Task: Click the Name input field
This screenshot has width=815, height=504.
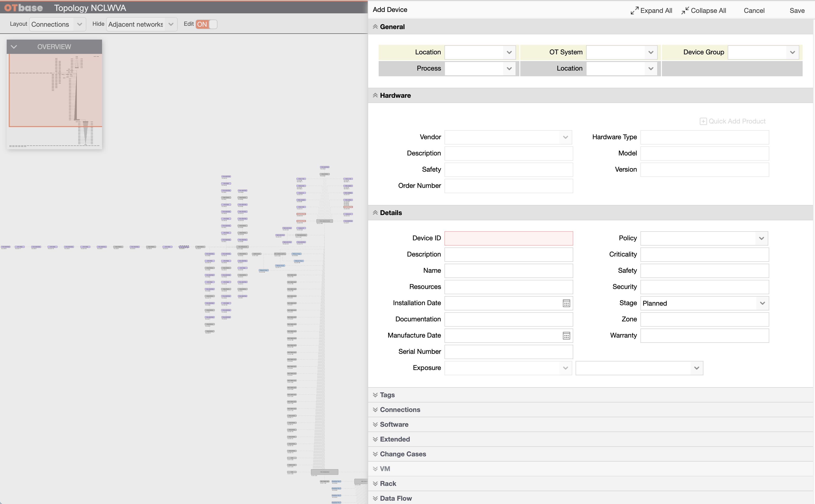Action: (x=509, y=271)
